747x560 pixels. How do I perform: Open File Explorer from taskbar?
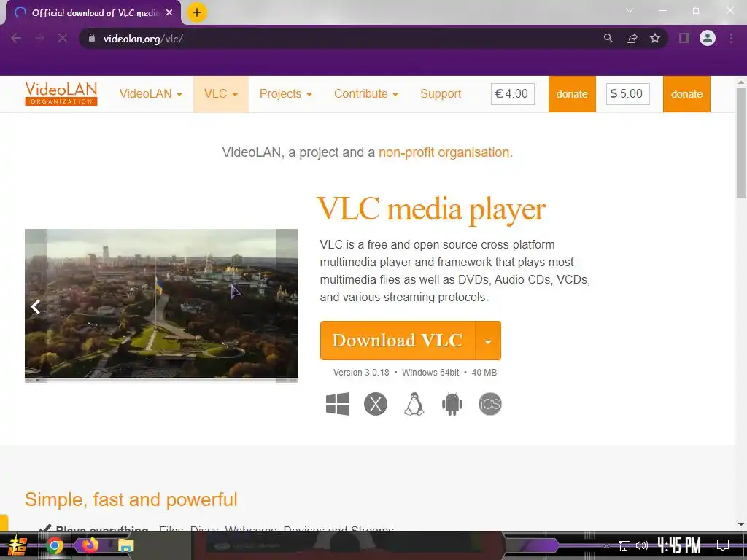tap(125, 545)
